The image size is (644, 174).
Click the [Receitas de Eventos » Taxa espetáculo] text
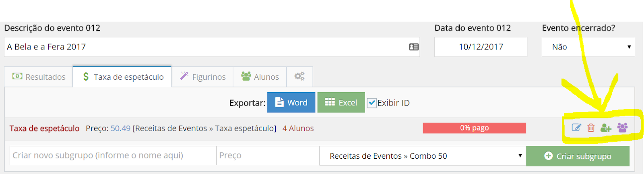point(204,128)
